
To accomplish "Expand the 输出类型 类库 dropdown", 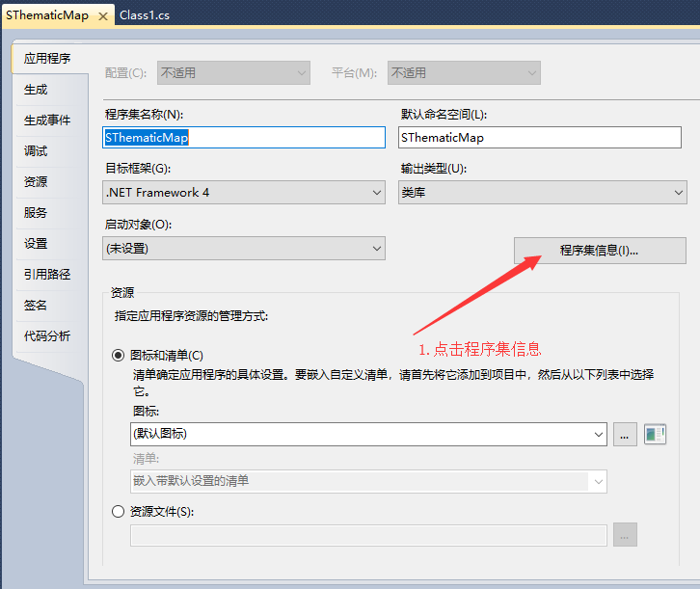I will click(x=543, y=193).
